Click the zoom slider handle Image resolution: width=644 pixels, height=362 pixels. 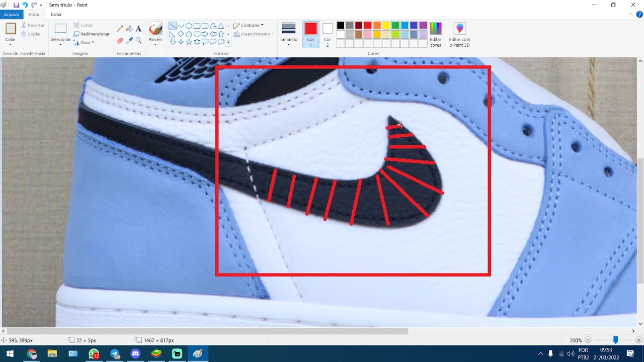(615, 340)
